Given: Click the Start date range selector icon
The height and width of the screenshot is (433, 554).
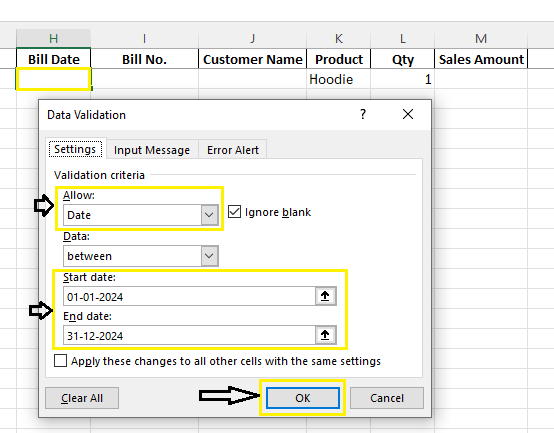Looking at the screenshot, I should point(325,296).
